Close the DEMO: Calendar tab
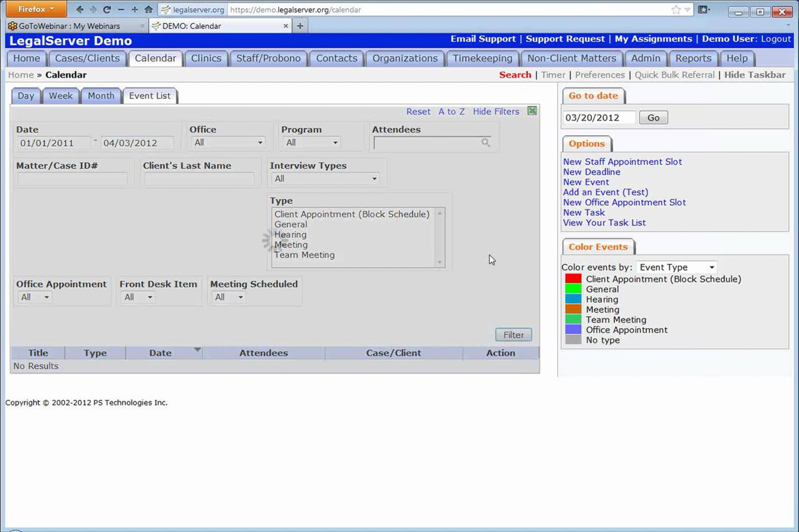This screenshot has width=799, height=532. pos(285,26)
